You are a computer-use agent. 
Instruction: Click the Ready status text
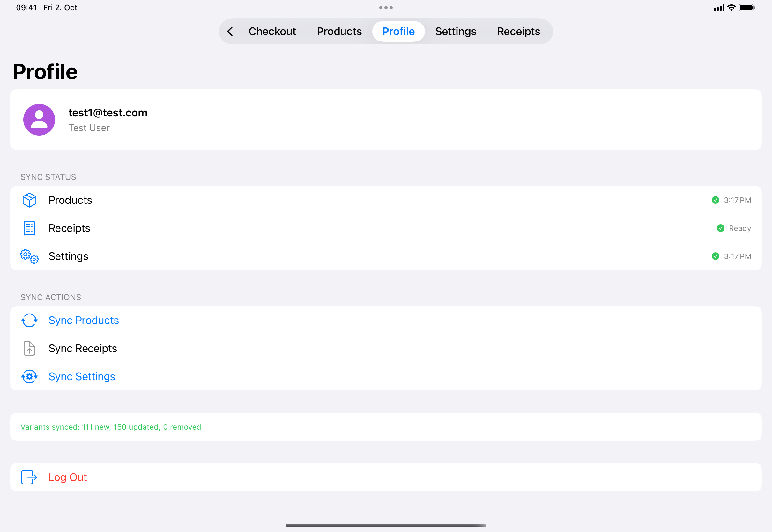[740, 228]
